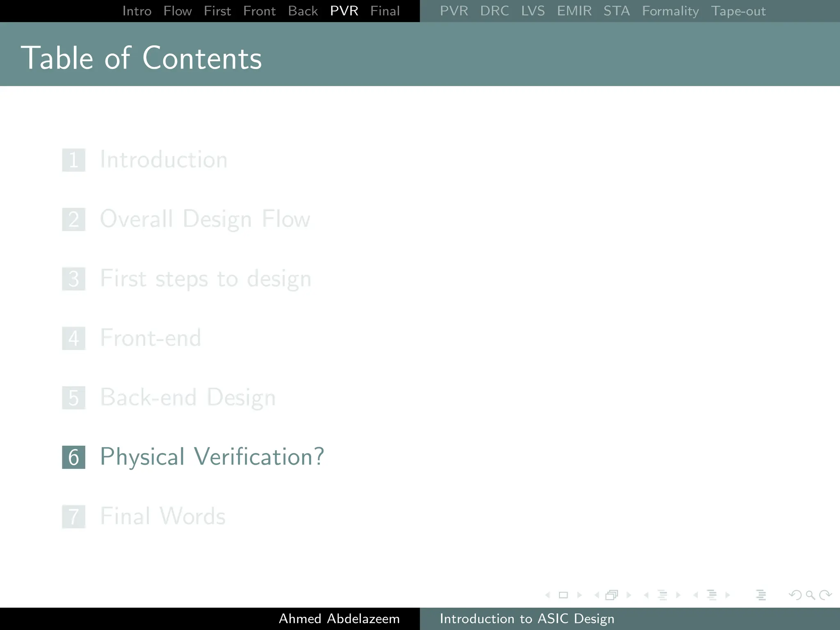
Task: Open the Front section in header
Action: point(260,11)
